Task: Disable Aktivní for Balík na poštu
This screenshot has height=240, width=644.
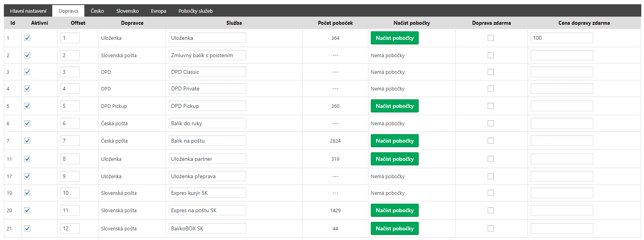Action: click(27, 141)
